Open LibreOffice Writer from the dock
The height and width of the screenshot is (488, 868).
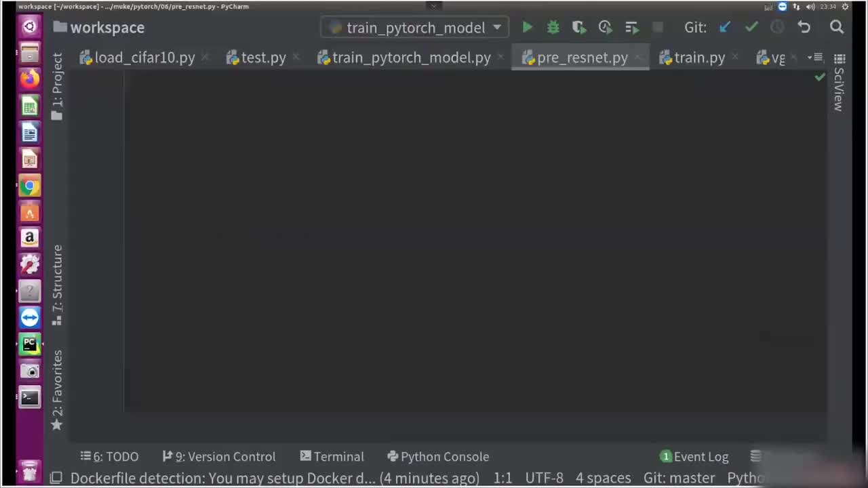coord(29,133)
